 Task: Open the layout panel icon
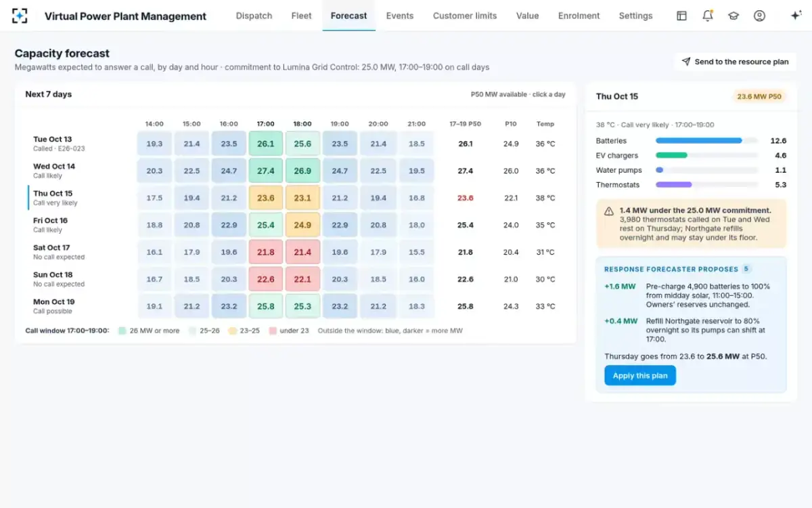pyautogui.click(x=681, y=16)
